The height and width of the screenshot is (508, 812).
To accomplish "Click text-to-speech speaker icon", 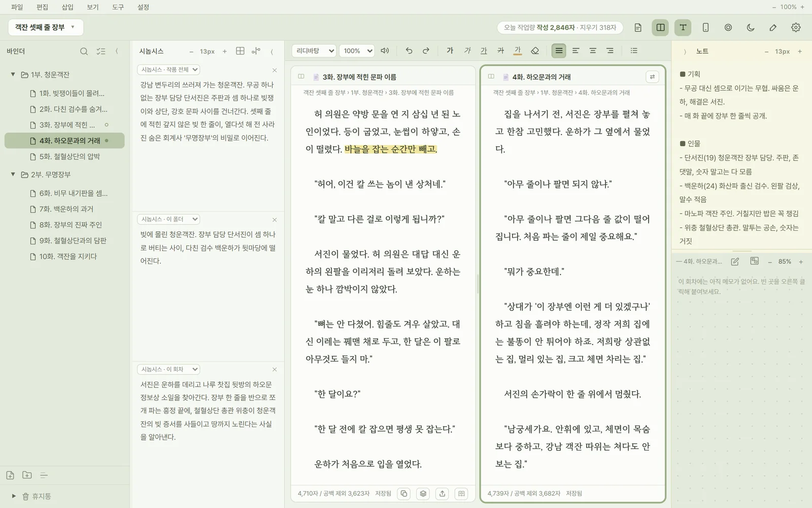I will (x=385, y=51).
